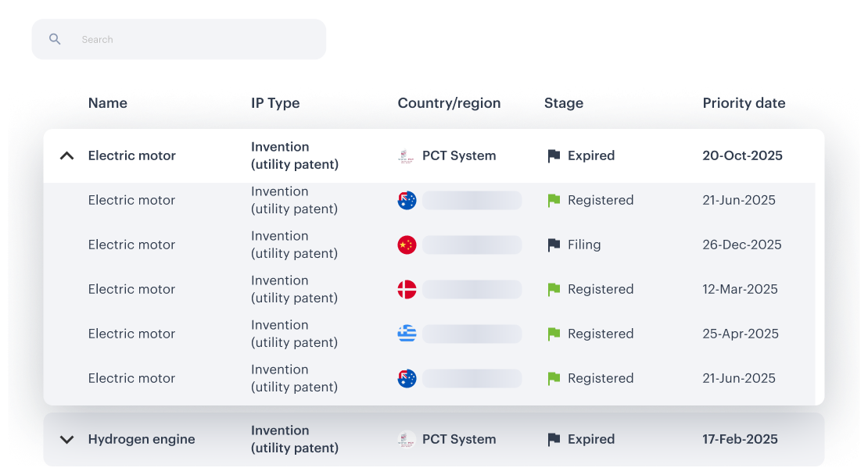The width and height of the screenshot is (868, 475).
Task: Select the Electric motor row dated 25-Apr-2025
Action: click(131, 334)
